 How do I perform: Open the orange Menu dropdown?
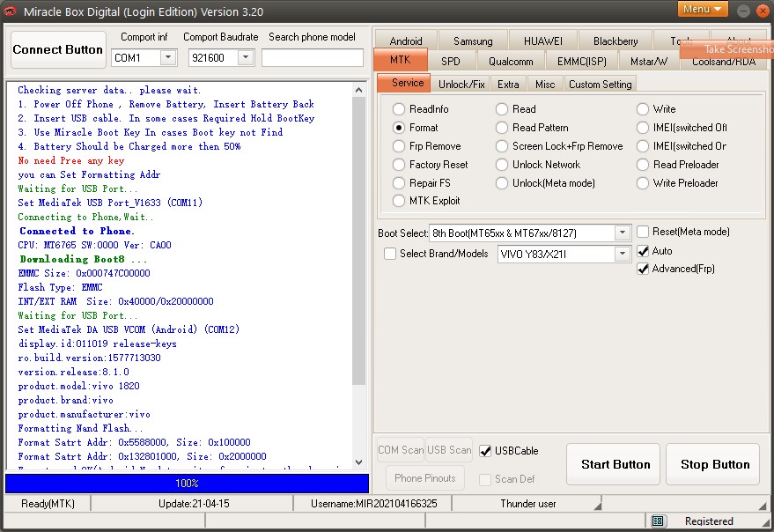(702, 9)
